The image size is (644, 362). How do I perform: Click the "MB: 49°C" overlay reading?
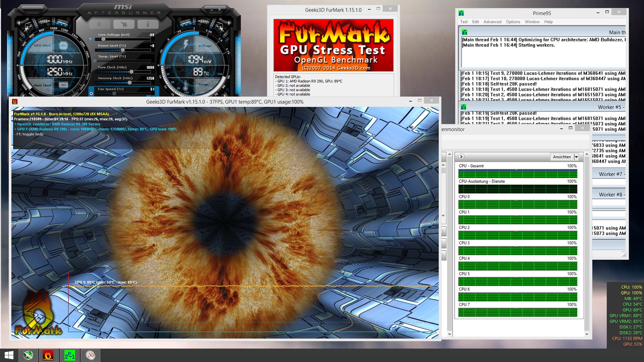(633, 299)
